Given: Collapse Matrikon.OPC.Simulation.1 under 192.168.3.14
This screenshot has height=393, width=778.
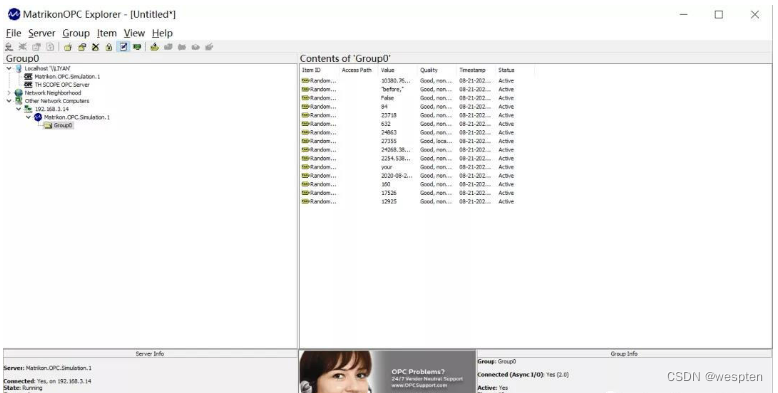Looking at the screenshot, I should click(28, 117).
